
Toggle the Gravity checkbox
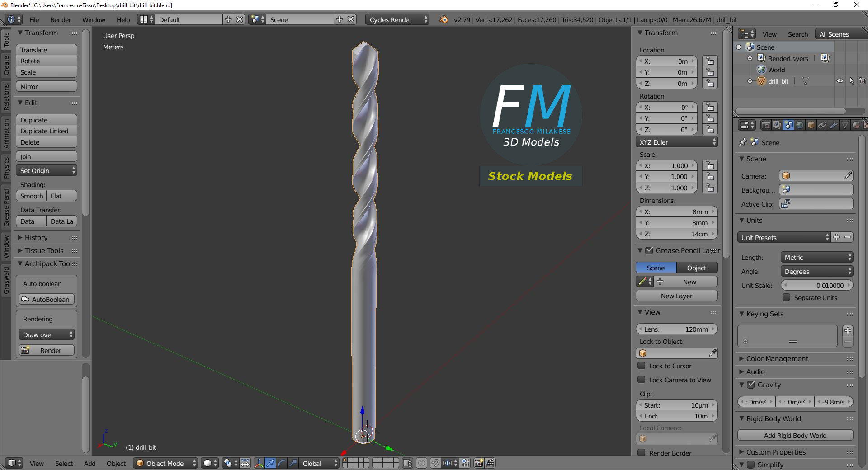point(751,385)
